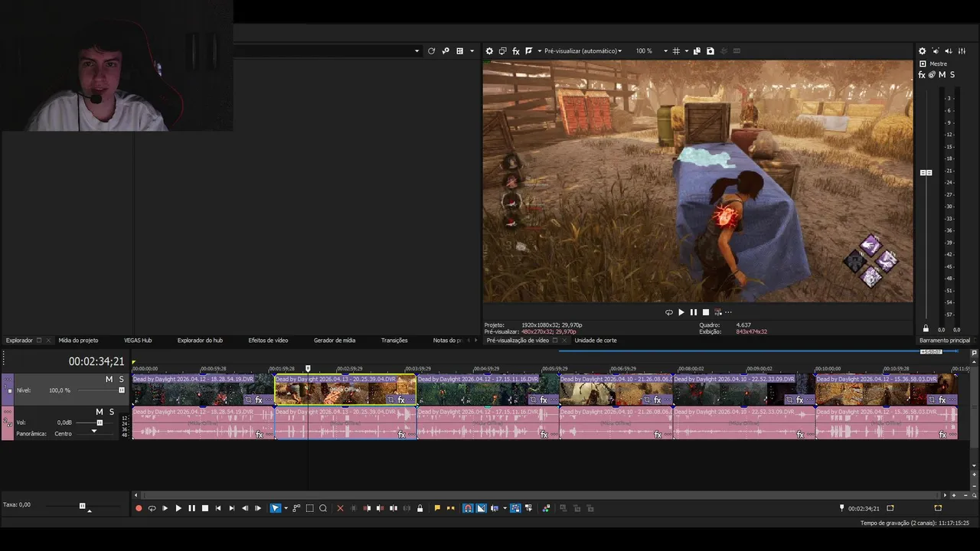Click Master Bus FX button
Viewport: 980px width, 551px height.
pos(923,75)
